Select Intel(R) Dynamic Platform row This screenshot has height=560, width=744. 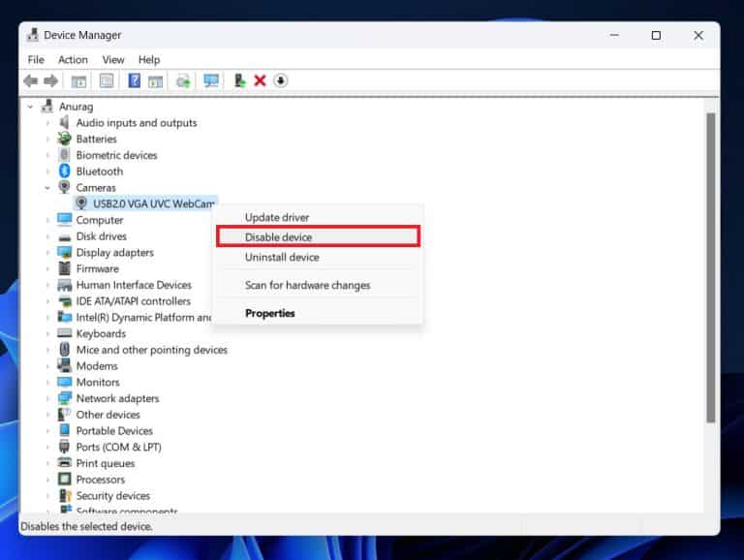pyautogui.click(x=143, y=318)
